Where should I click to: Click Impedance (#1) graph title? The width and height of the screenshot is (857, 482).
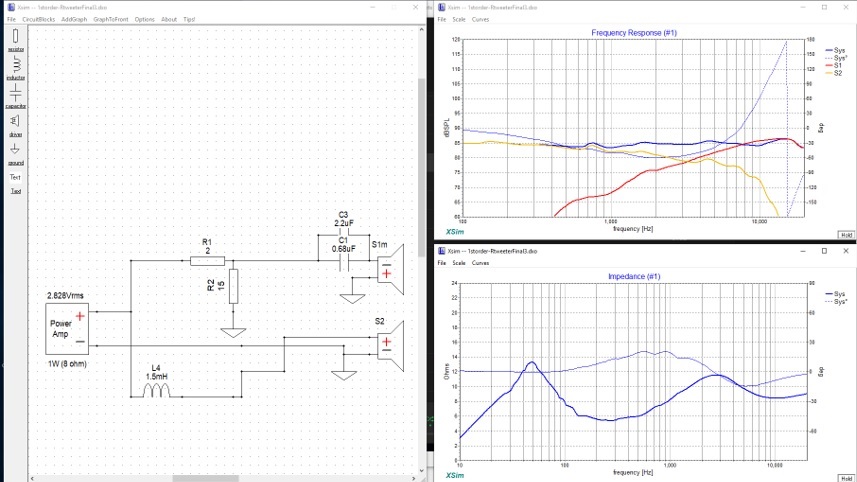coord(634,277)
